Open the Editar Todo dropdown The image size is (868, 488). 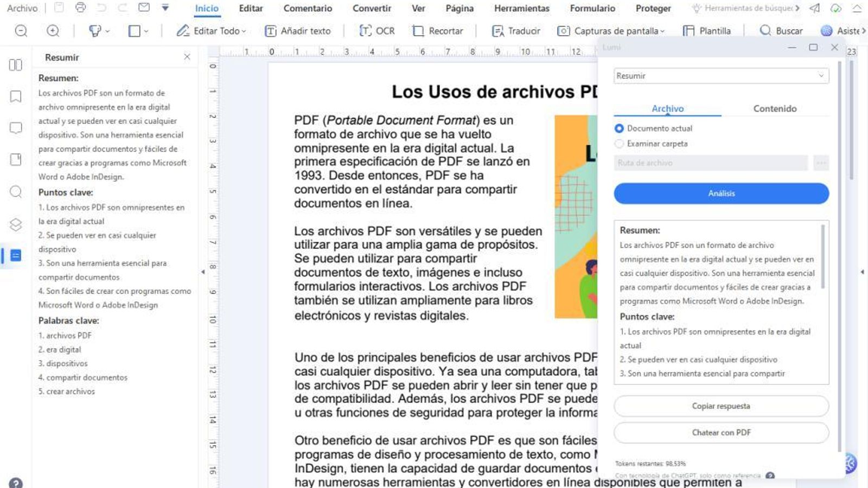[211, 31]
